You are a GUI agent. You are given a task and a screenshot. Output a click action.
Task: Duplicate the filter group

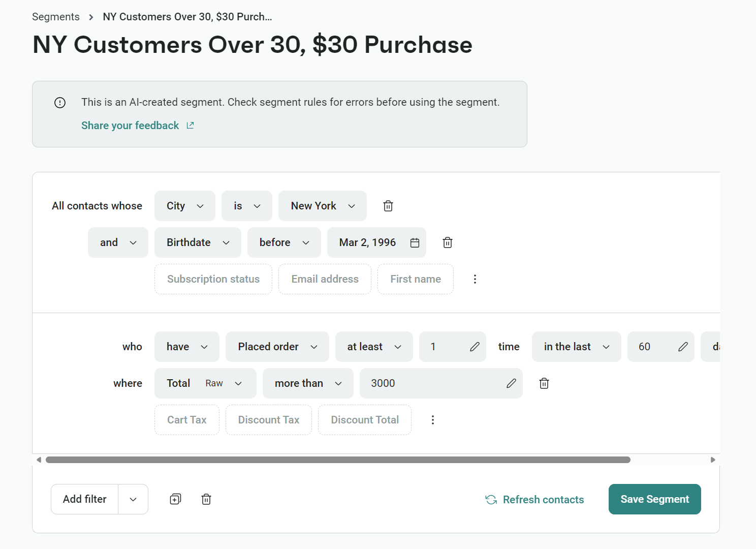pos(175,499)
